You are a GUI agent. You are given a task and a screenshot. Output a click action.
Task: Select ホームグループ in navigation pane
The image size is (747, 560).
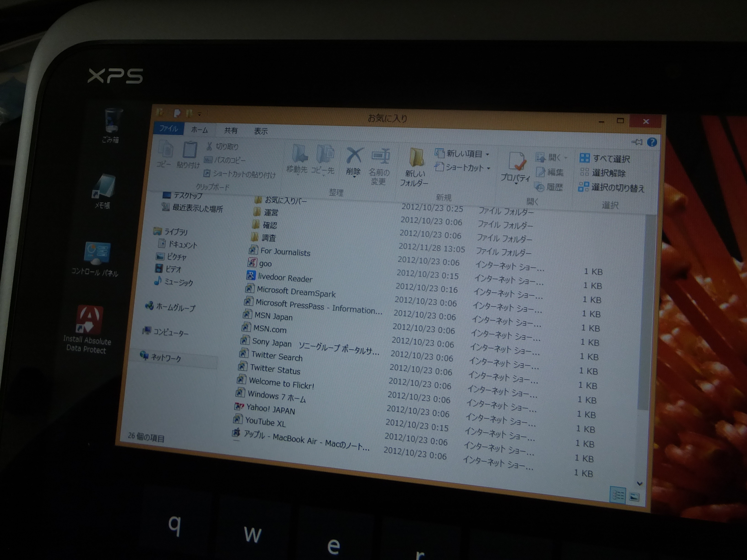pos(170,307)
